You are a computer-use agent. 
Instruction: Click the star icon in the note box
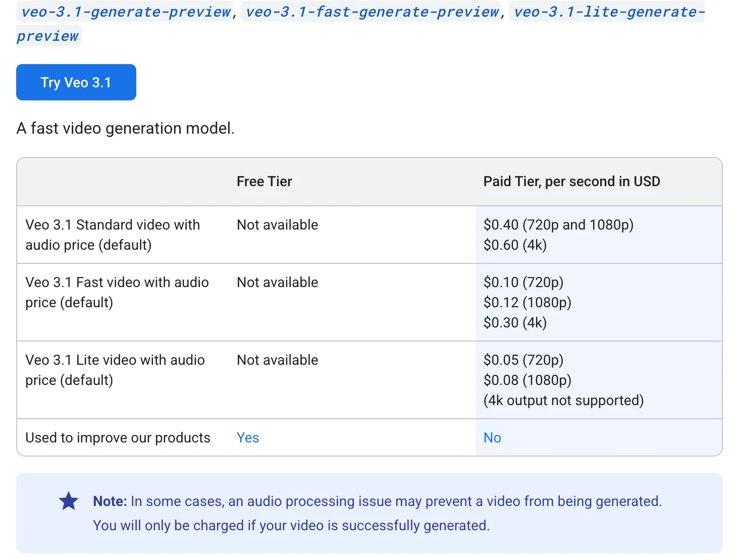pos(69,501)
